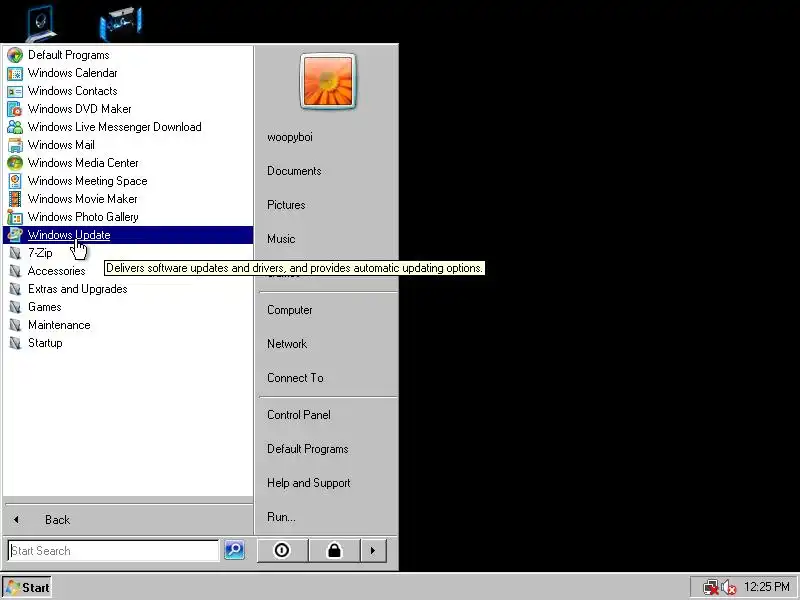Click the Windows Contacts card icon
This screenshot has height=600, width=800.
coord(15,91)
